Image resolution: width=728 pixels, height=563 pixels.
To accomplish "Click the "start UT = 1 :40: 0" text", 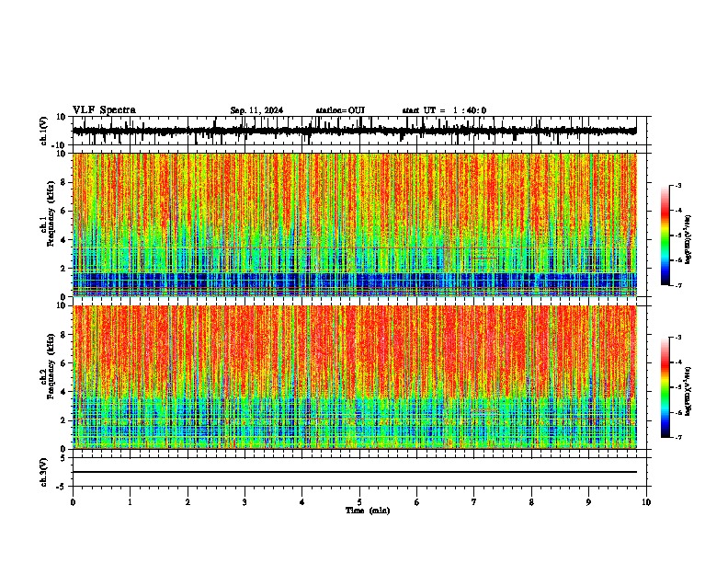I will [x=444, y=110].
